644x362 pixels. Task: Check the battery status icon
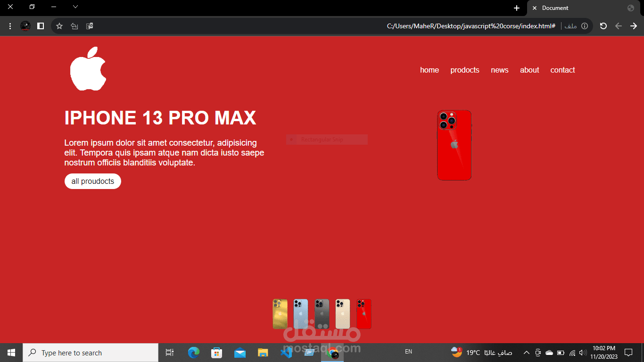tap(561, 353)
